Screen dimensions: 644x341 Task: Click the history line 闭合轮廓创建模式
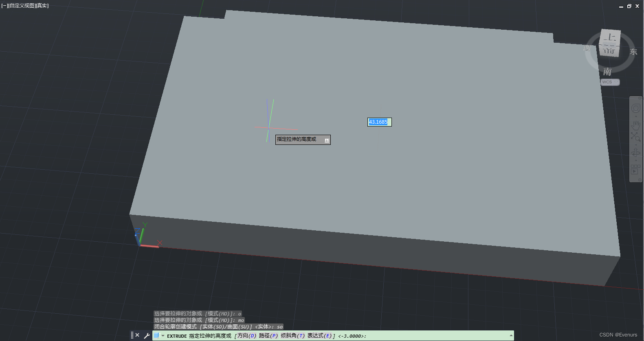tap(218, 327)
